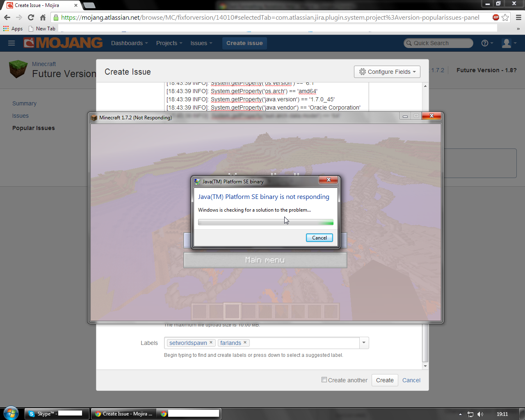Open the Configure Fields dropdown

[x=387, y=72]
